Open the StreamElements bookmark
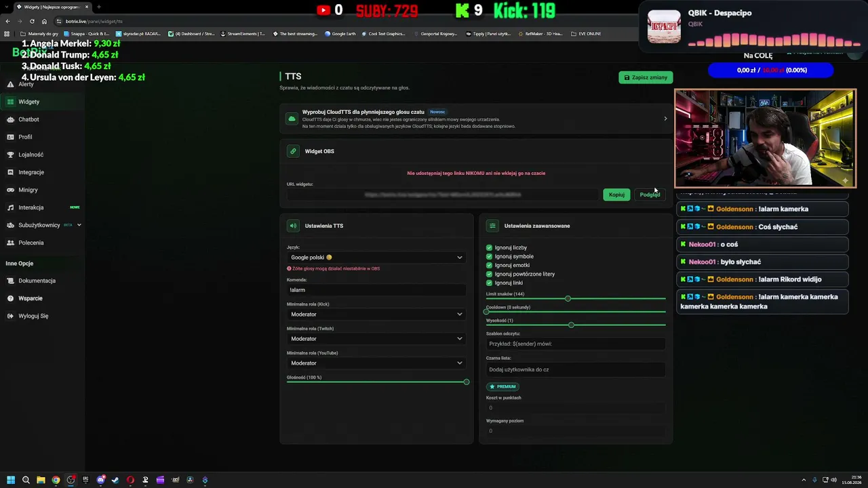Image resolution: width=868 pixels, height=488 pixels. pyautogui.click(x=242, y=34)
